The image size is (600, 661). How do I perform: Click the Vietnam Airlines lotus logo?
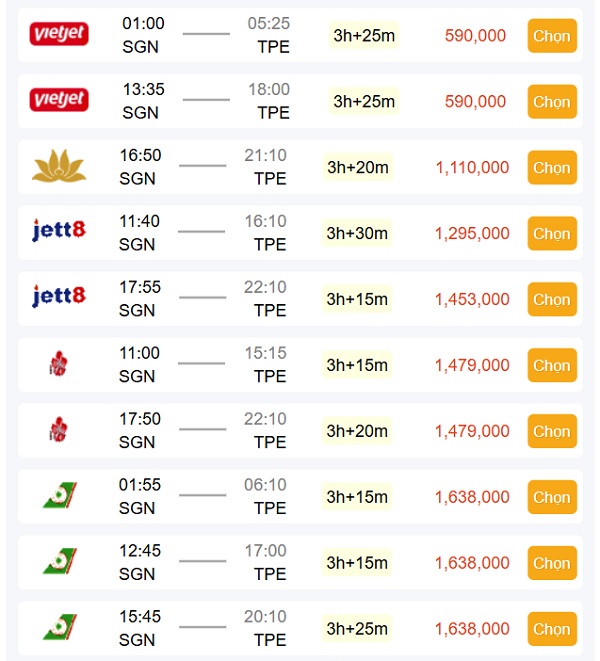(x=59, y=166)
